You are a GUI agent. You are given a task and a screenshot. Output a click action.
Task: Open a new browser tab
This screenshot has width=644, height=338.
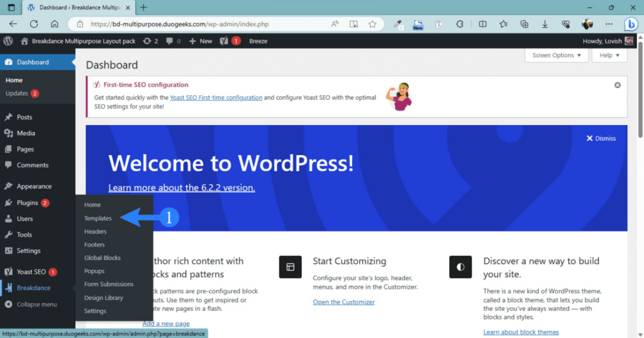(x=143, y=8)
